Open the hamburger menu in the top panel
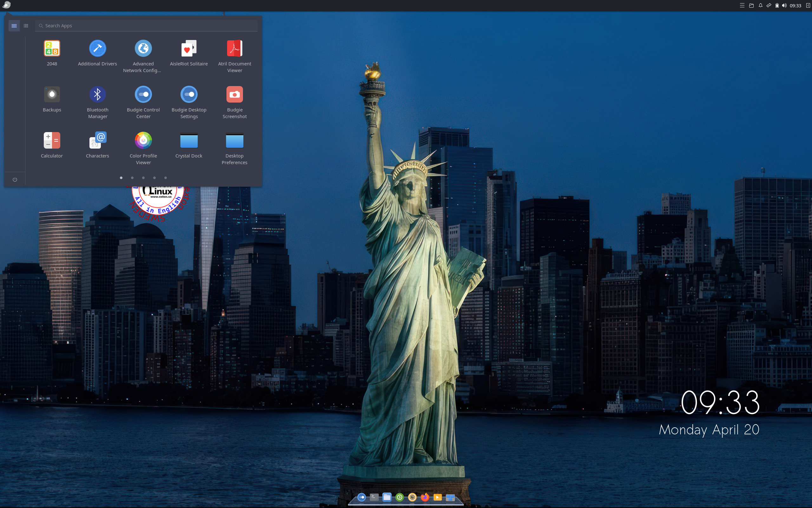The width and height of the screenshot is (812, 508). pyautogui.click(x=742, y=5)
